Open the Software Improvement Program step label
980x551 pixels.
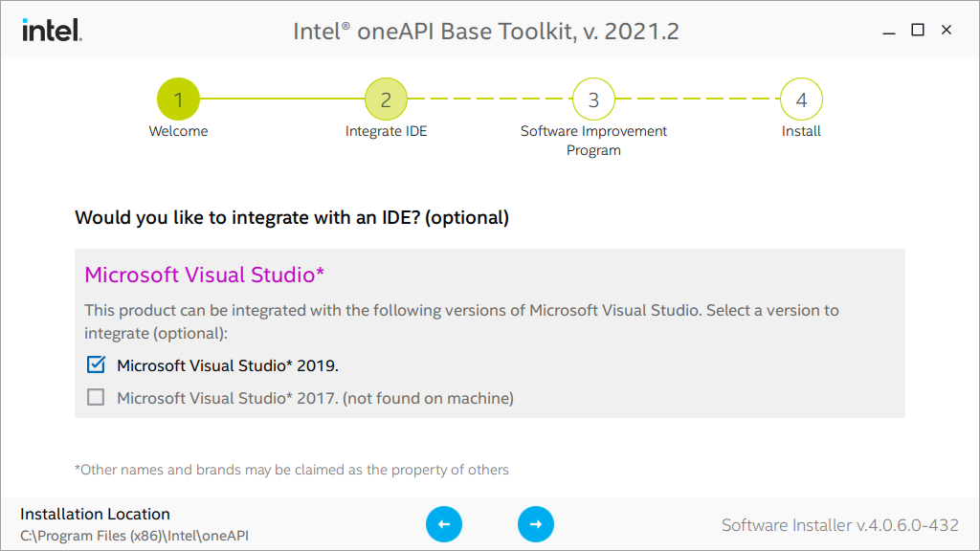coord(593,141)
